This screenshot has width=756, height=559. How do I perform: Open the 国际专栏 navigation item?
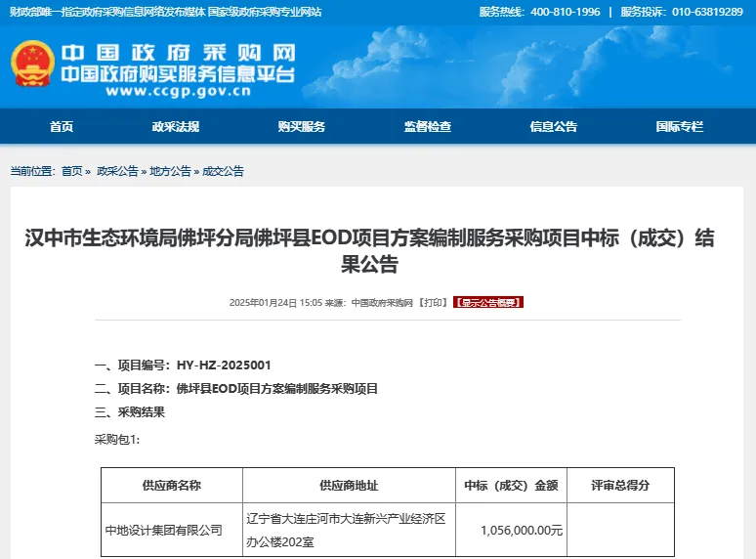pos(679,127)
